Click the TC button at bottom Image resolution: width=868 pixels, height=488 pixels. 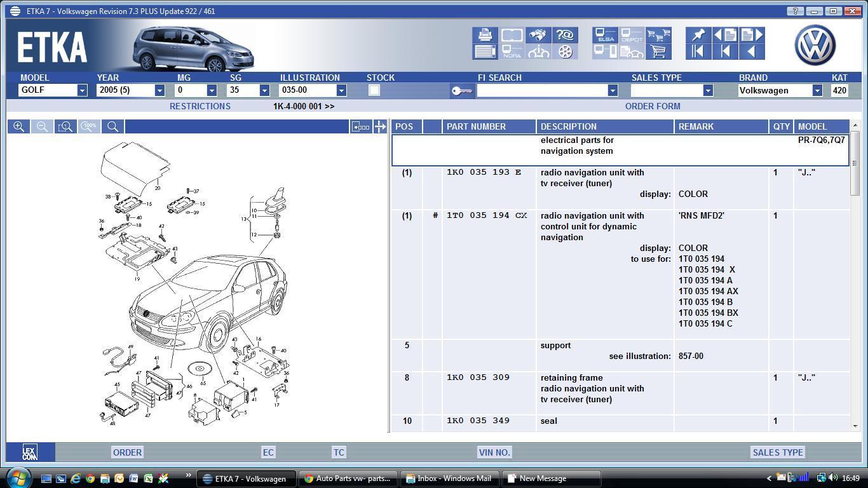coord(339,452)
